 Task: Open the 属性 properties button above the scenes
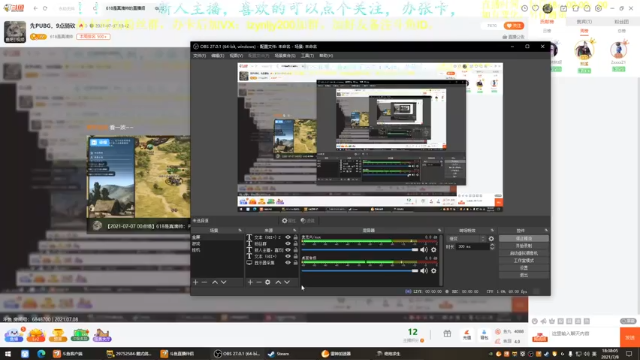tap(288, 220)
